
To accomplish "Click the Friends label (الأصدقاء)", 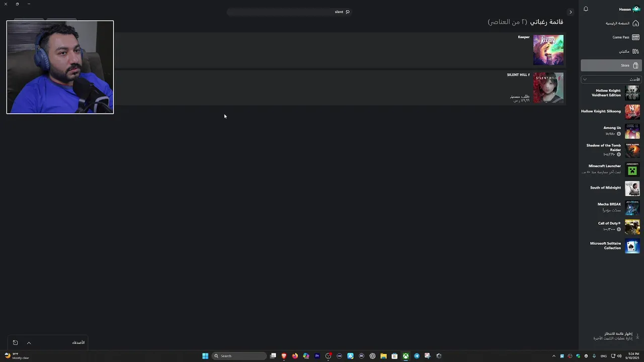I will [78, 342].
